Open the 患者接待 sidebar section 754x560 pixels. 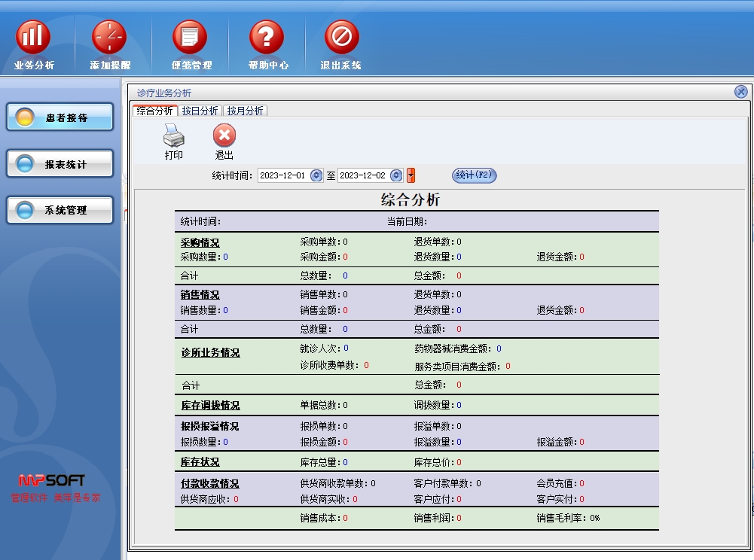pyautogui.click(x=60, y=117)
